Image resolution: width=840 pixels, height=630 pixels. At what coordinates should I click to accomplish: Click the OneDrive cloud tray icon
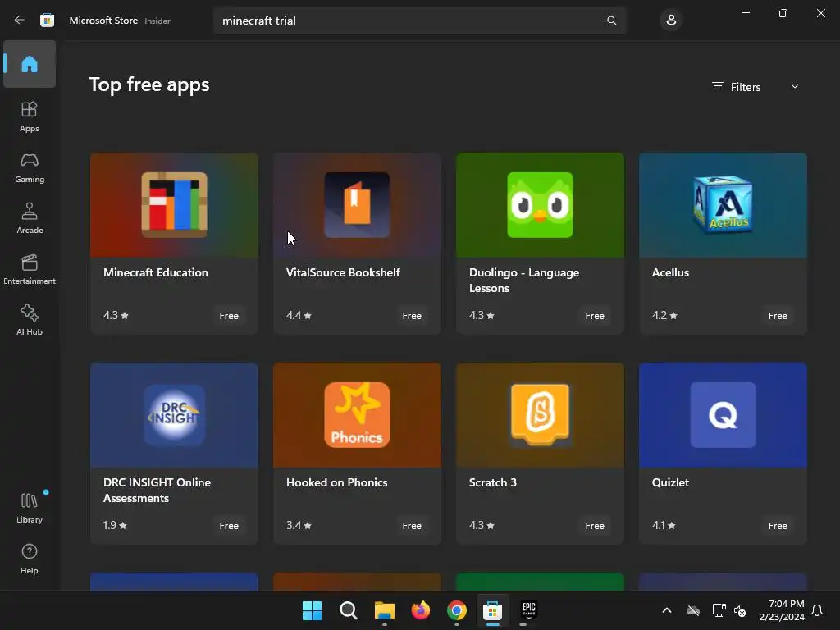pyautogui.click(x=692, y=610)
